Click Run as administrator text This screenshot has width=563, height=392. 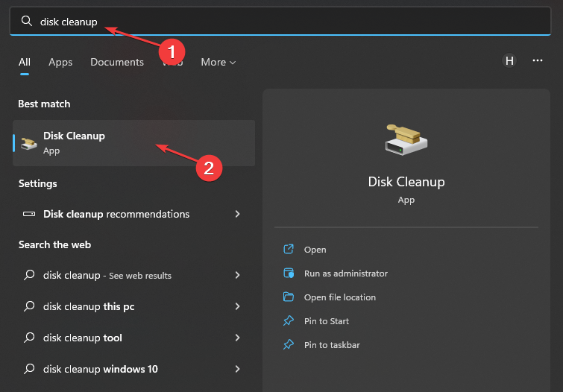pyautogui.click(x=346, y=274)
